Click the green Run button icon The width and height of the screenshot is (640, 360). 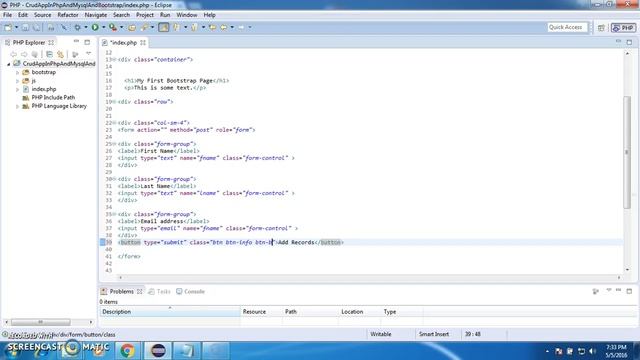95,27
